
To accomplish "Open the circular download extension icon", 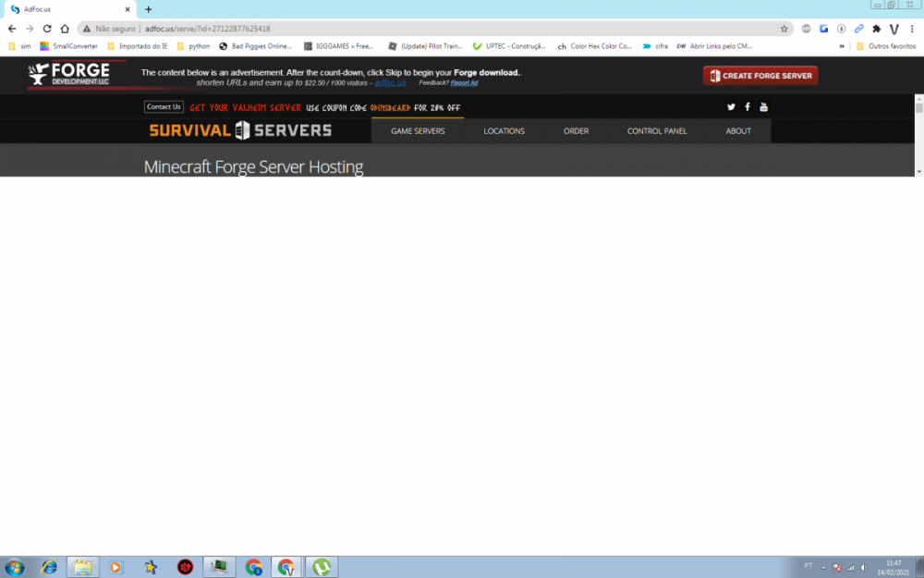I will [x=842, y=29].
